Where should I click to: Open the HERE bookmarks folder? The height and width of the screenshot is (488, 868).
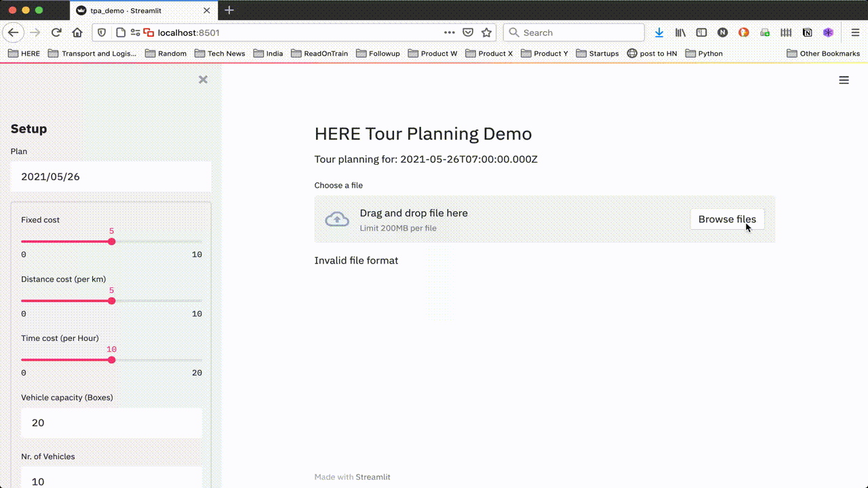(x=24, y=54)
